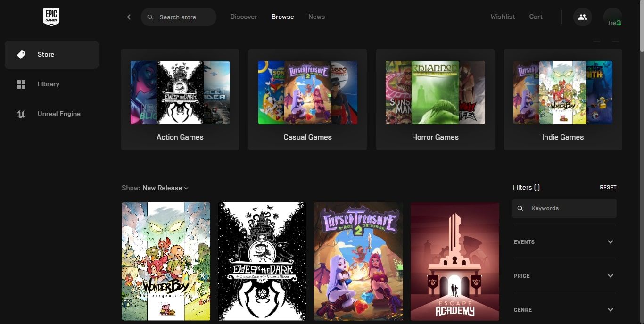Viewport: 644px width, 324px height.
Task: Click the Search store field
Action: point(179,17)
